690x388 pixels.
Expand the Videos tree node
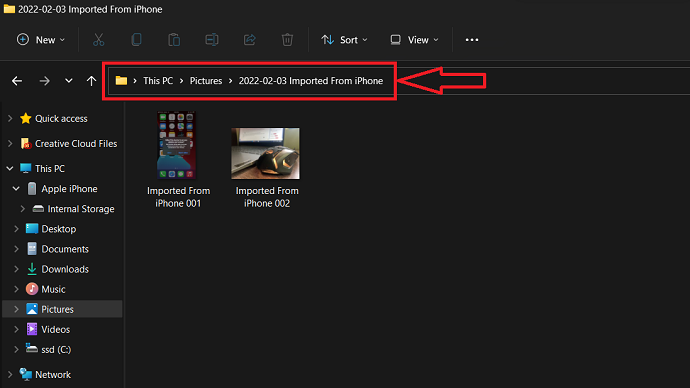tap(16, 329)
